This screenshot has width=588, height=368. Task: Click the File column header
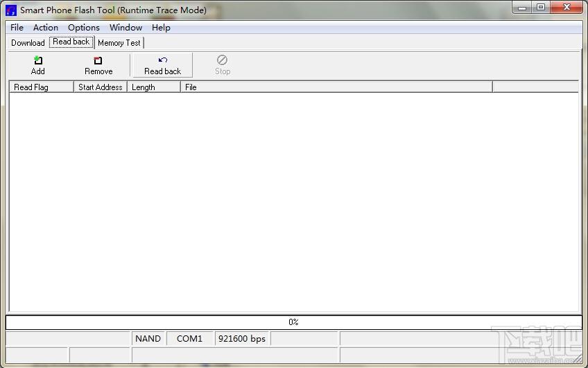coord(336,87)
